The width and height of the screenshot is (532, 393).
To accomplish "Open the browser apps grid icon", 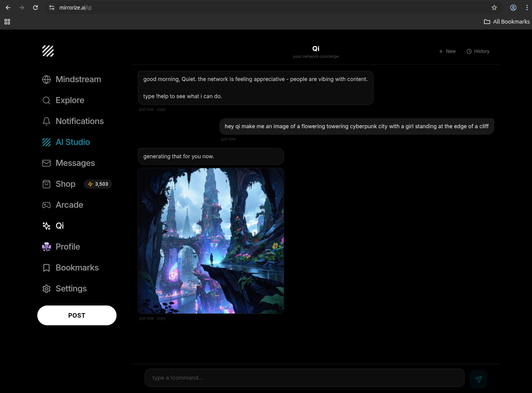I will pos(7,22).
